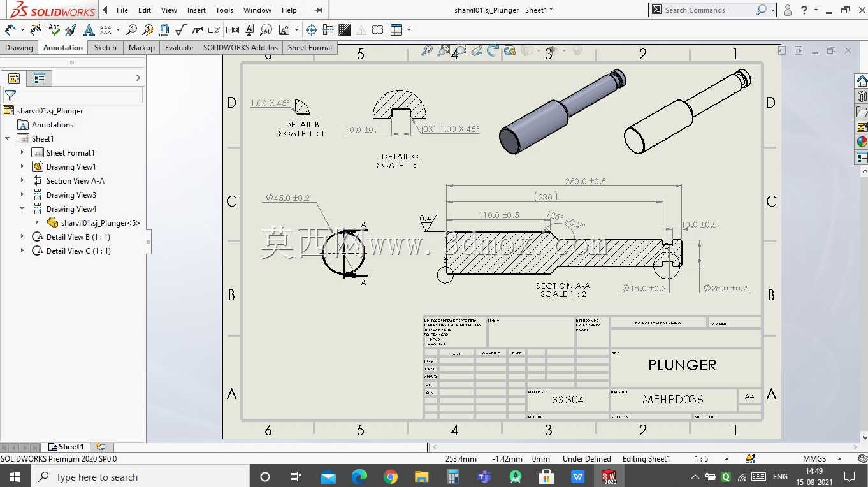The width and height of the screenshot is (868, 487).
Task: Insert a Datum Target
Action: tap(266, 29)
